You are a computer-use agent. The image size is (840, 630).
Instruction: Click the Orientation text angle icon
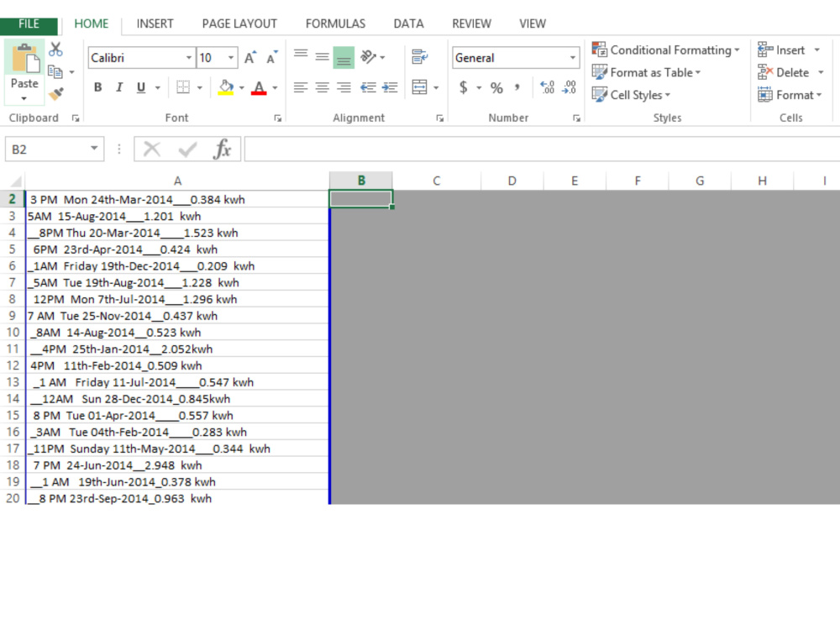[x=369, y=56]
